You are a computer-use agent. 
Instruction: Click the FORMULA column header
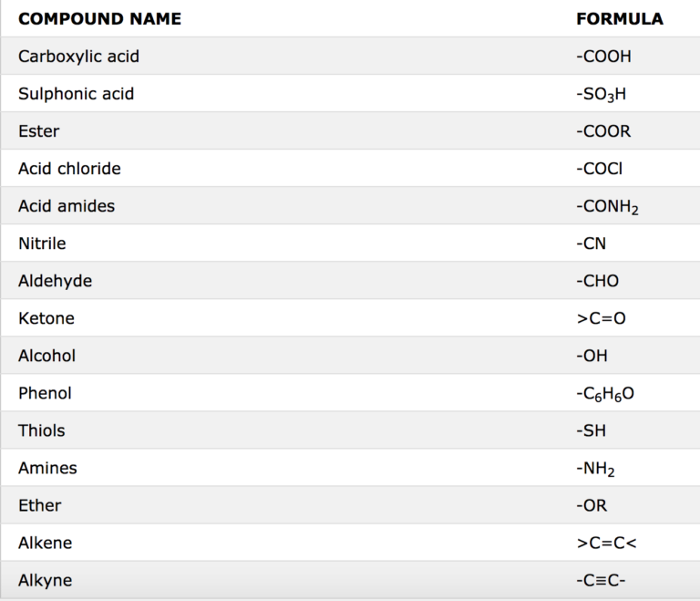pos(620,19)
